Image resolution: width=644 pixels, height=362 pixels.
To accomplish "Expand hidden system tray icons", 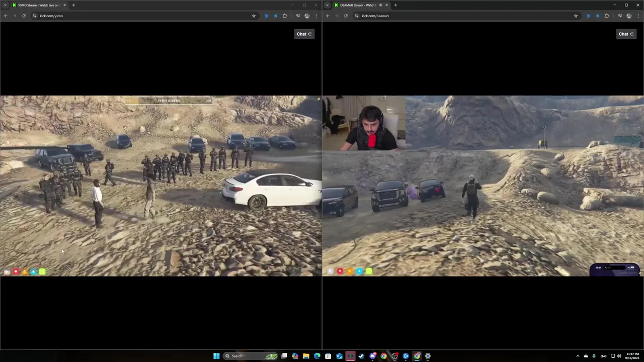I will (578, 356).
